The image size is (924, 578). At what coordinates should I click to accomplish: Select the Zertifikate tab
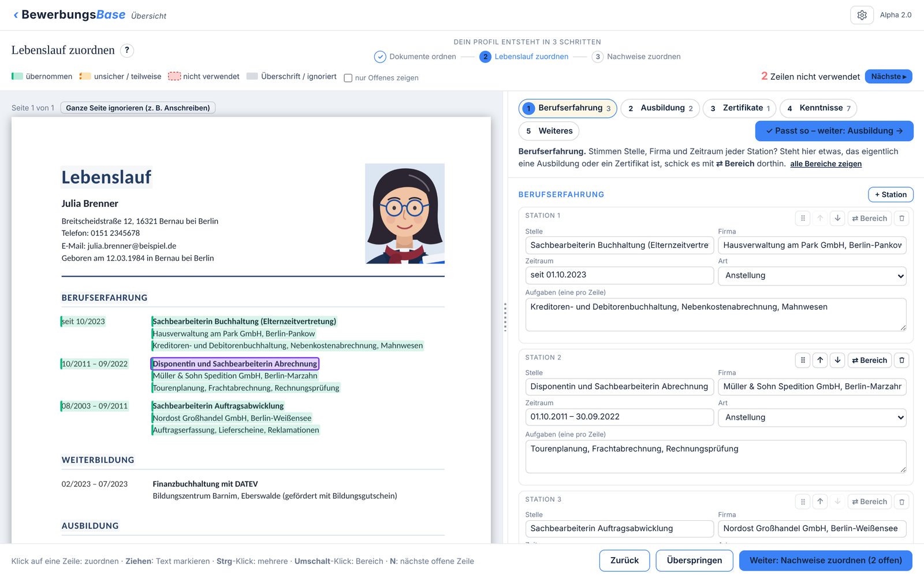coord(739,108)
